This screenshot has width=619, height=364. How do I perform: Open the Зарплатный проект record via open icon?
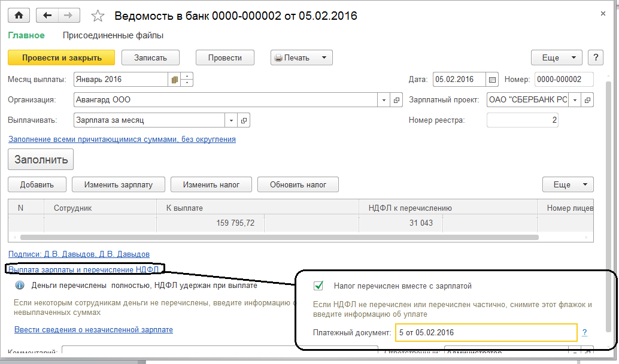[x=587, y=100]
